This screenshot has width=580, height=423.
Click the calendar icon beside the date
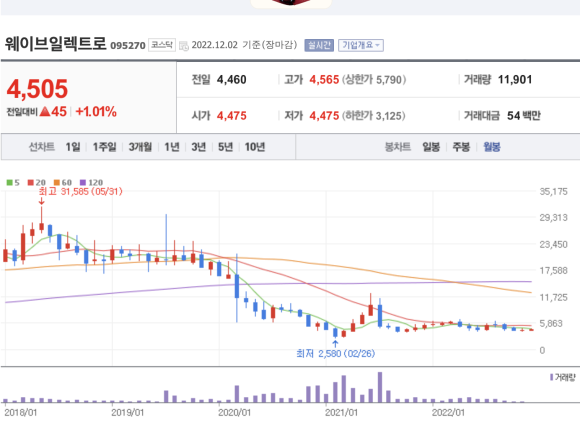183,46
